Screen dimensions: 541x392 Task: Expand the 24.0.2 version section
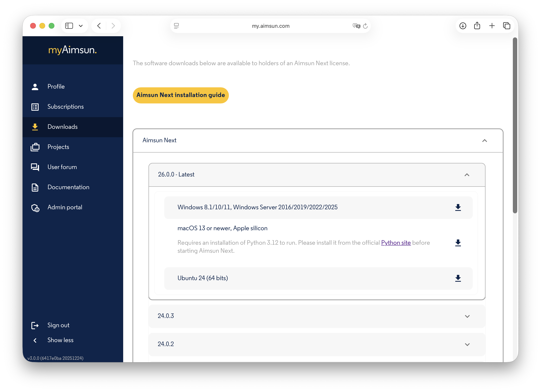point(467,344)
